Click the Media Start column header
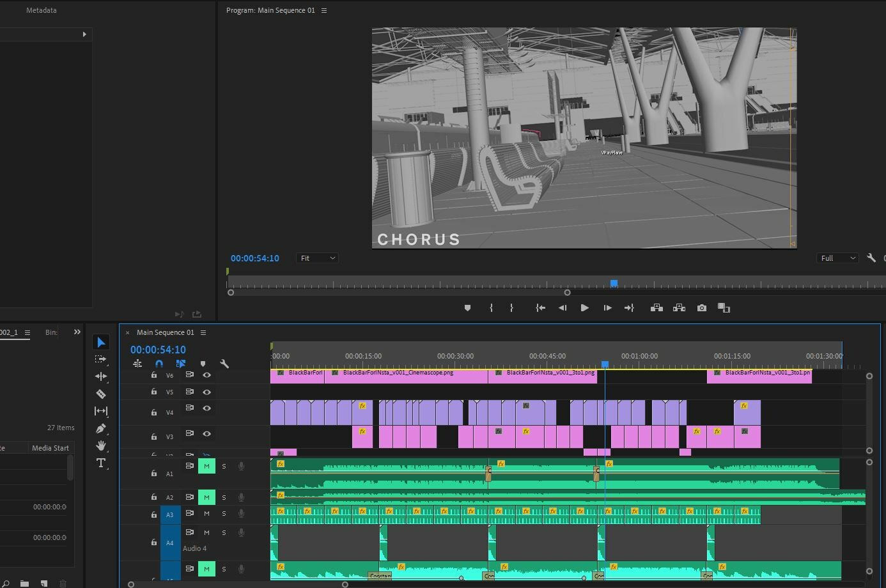 (x=51, y=448)
